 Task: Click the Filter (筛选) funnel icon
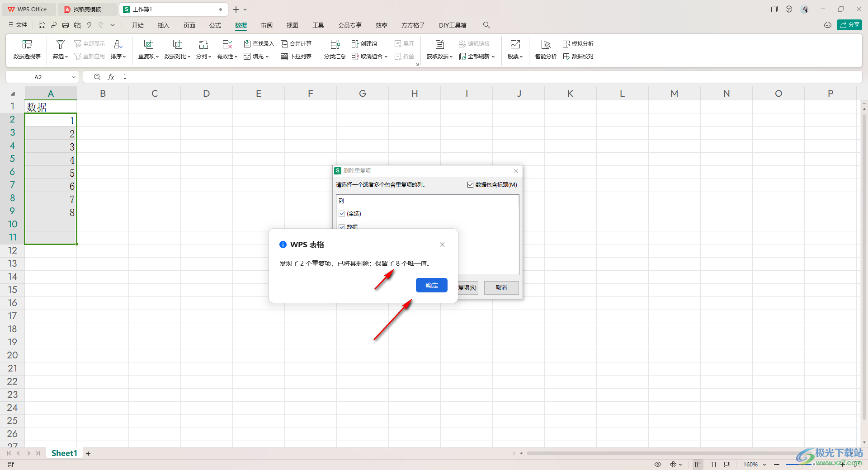pyautogui.click(x=60, y=44)
